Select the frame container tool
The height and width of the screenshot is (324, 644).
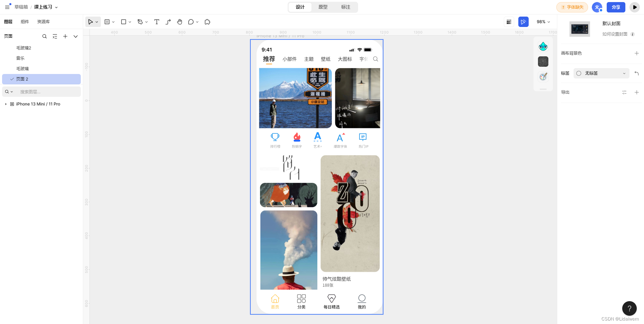107,22
